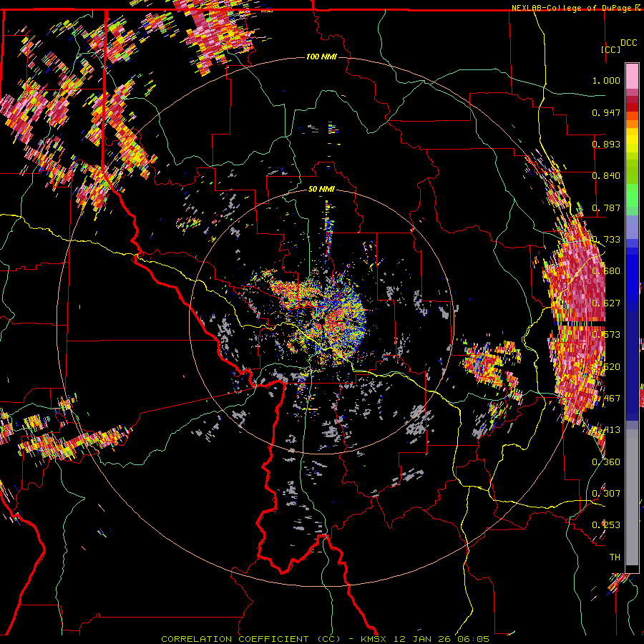Click the red color band beside 0.947
Screen dimensions: 644x644
pos(632,107)
